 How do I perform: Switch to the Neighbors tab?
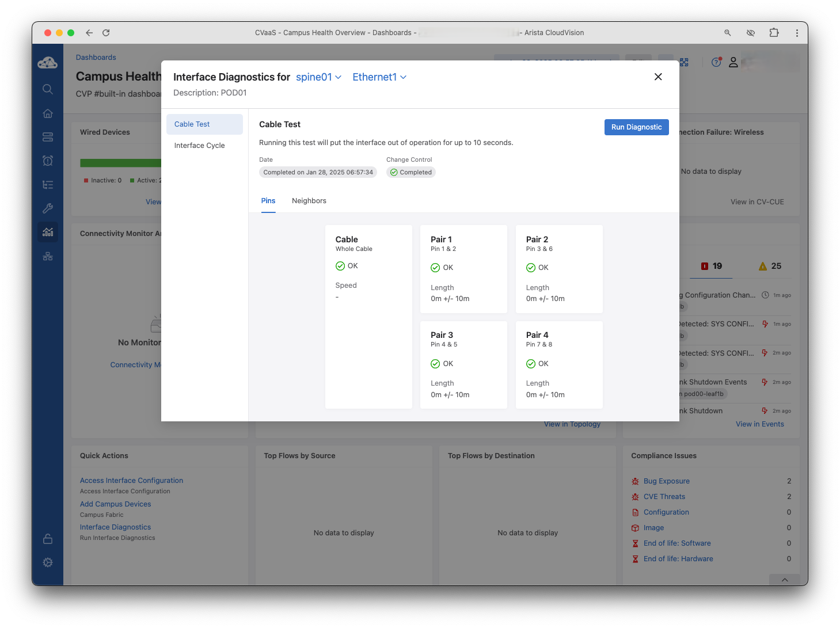309,201
